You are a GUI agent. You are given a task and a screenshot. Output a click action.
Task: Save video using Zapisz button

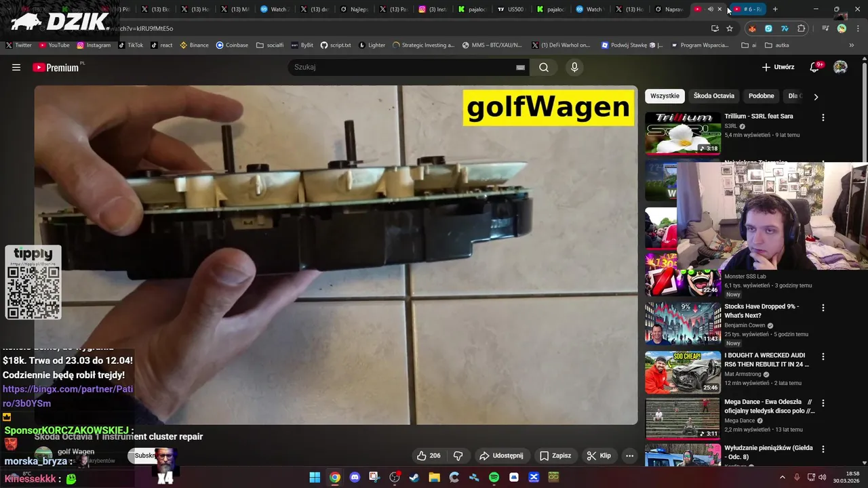[555, 455]
